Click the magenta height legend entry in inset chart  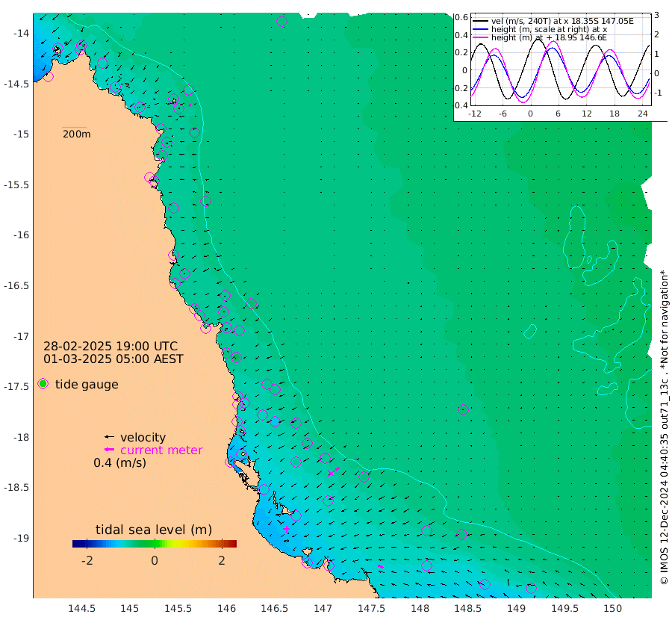pos(540,37)
